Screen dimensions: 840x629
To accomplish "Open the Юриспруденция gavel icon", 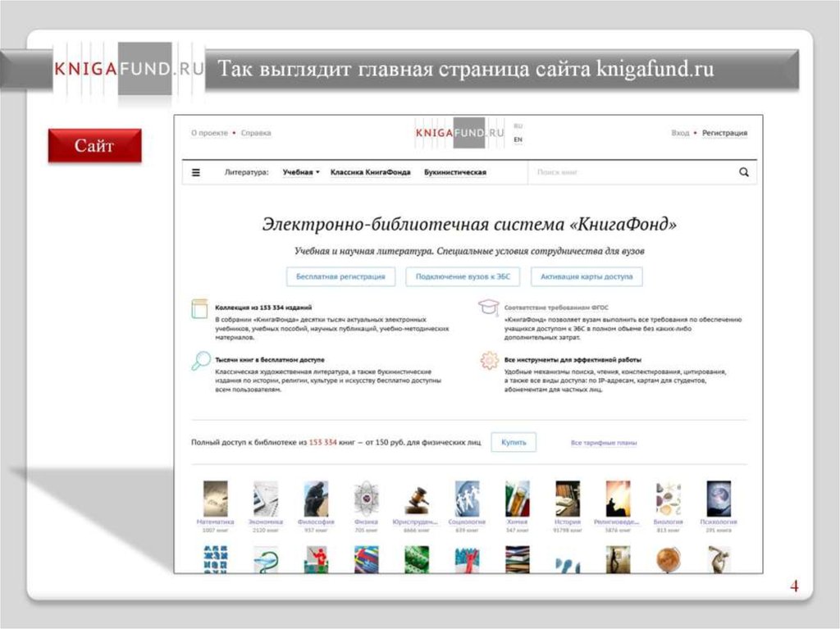I will click(x=417, y=499).
